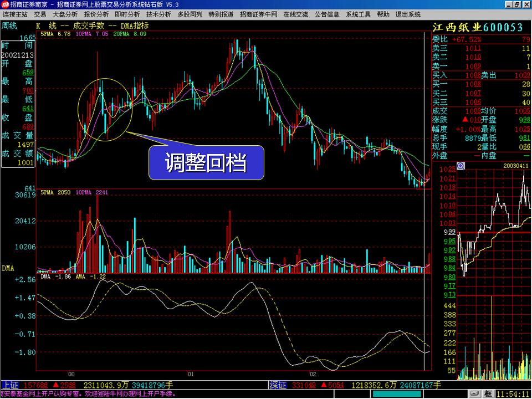Select the stock name 江西纸业600053
This screenshot has width=532, height=399.
[x=478, y=27]
